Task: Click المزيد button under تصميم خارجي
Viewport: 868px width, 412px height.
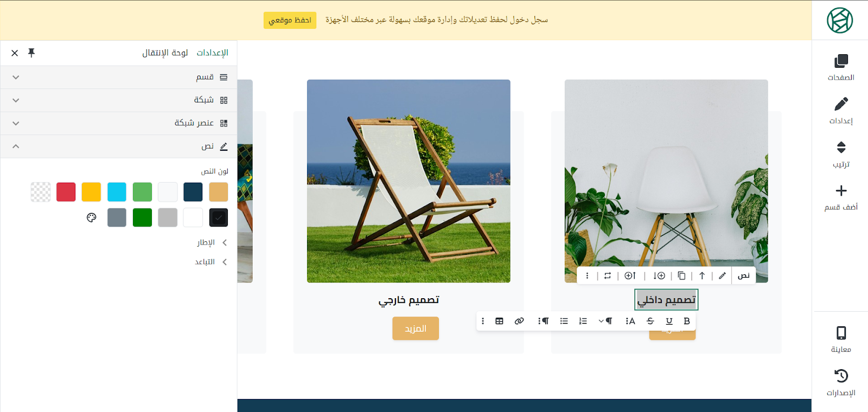Action: click(x=416, y=329)
